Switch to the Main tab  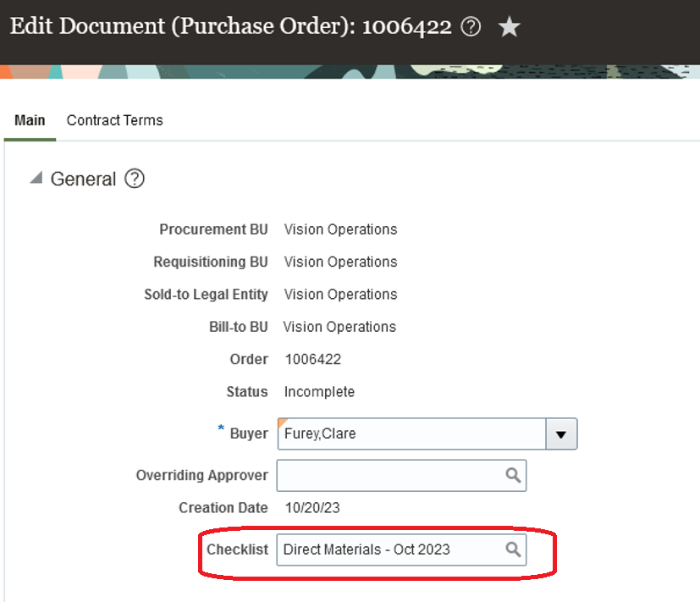click(x=30, y=120)
